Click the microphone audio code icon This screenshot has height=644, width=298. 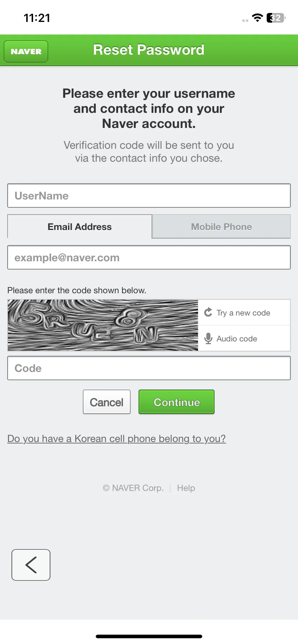point(208,339)
